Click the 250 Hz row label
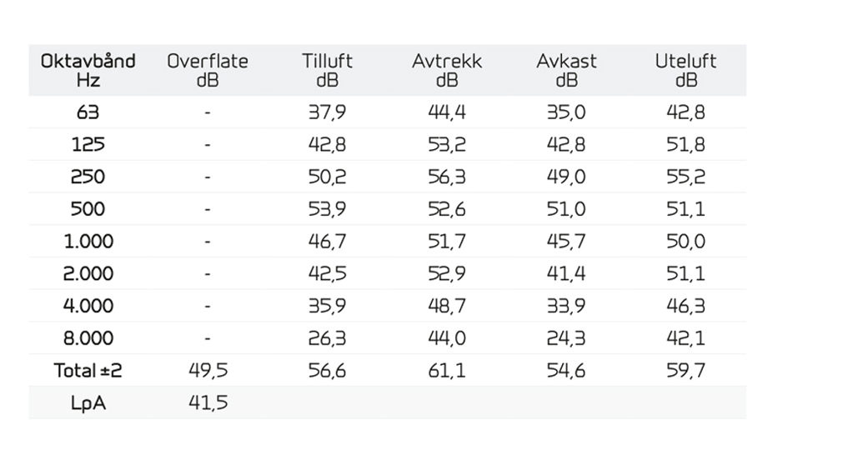 point(88,177)
